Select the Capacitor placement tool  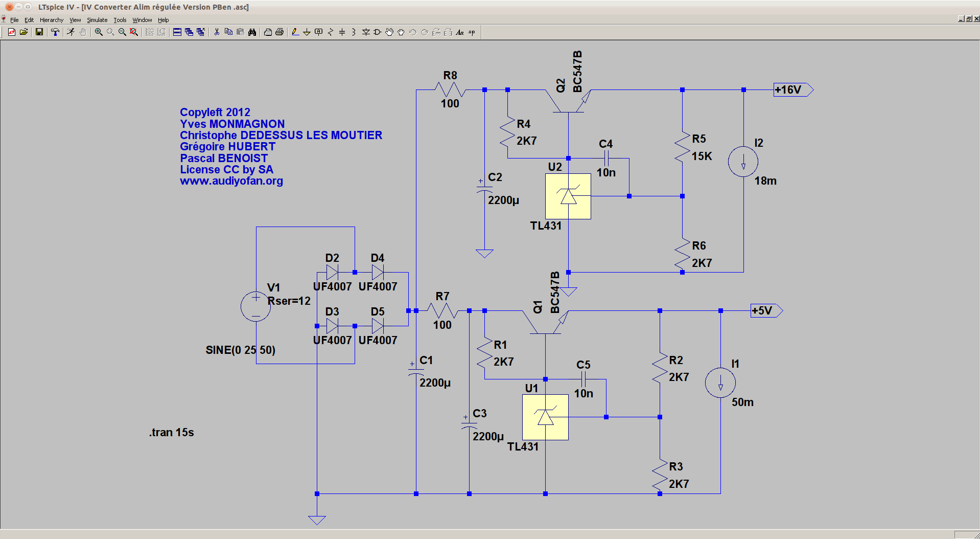click(342, 32)
